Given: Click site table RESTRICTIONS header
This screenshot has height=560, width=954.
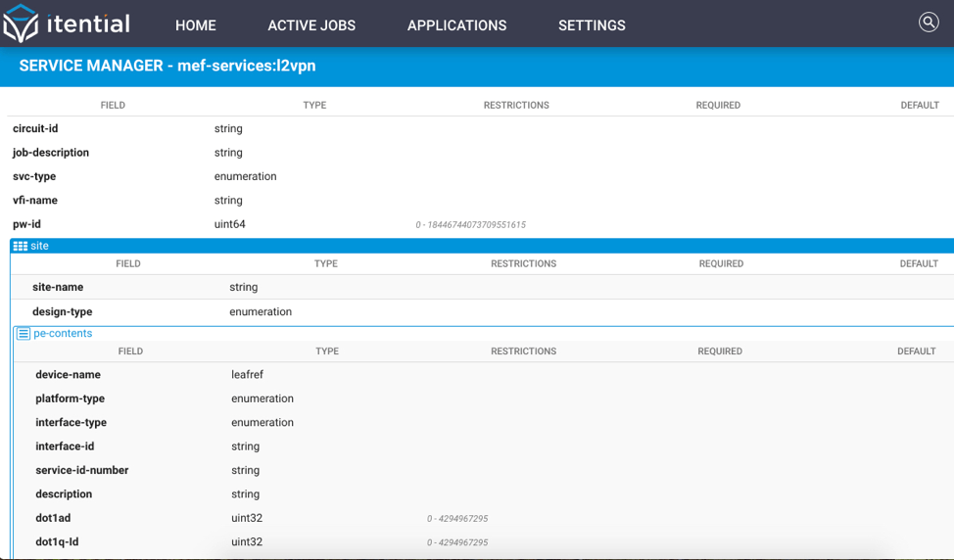Looking at the screenshot, I should 524,264.
